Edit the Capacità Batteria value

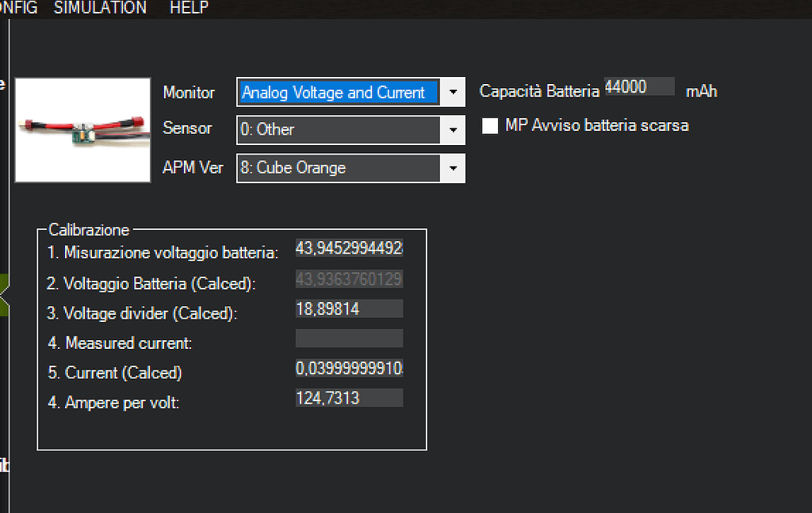(638, 86)
